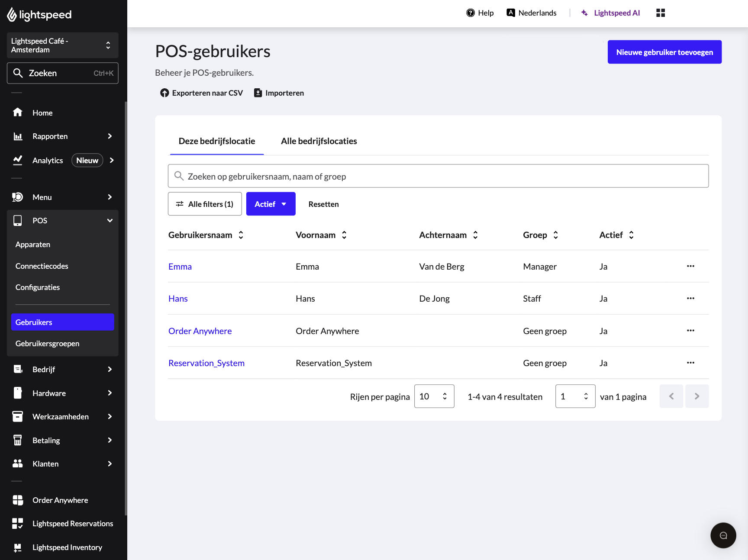Expand the Menu submenu chevron
This screenshot has height=560, width=748.
(110, 197)
